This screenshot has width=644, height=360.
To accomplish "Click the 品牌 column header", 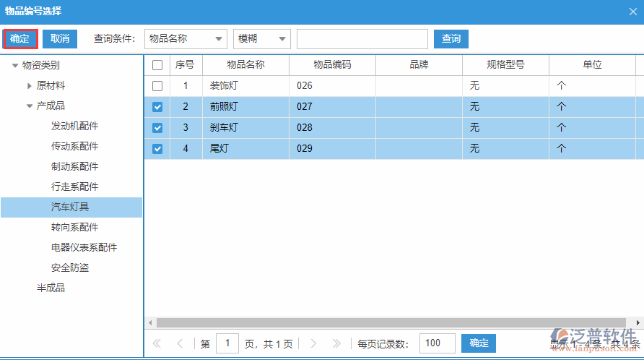I will (x=419, y=65).
